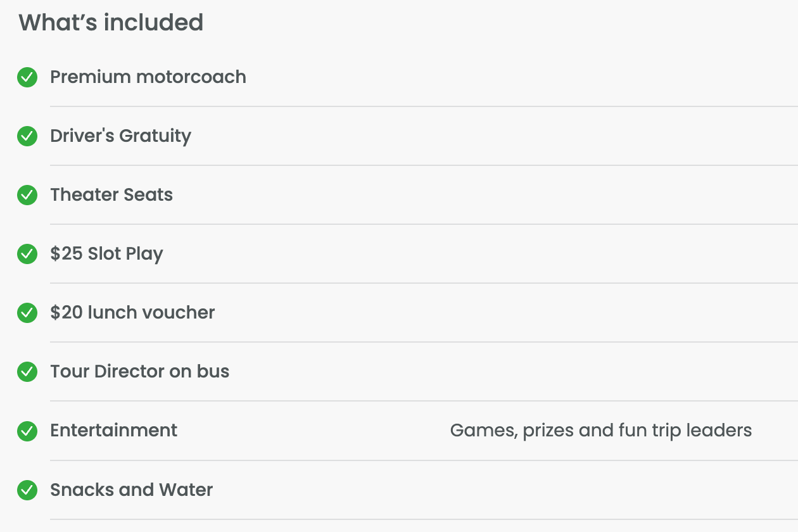
Task: Click the Tour Director on bus label
Action: click(140, 372)
